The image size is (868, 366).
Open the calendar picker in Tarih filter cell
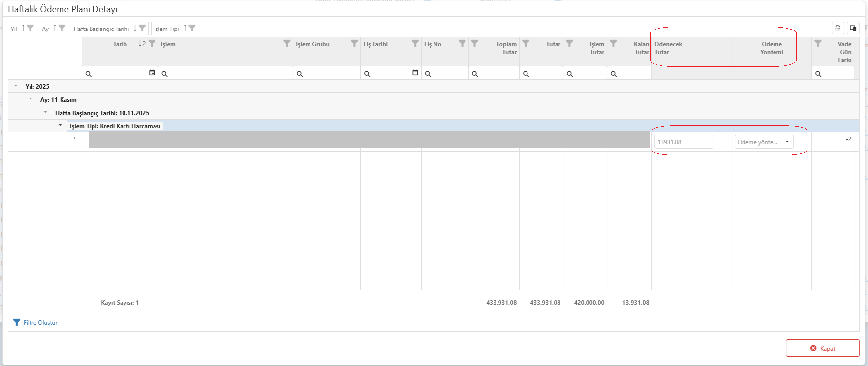[x=152, y=73]
